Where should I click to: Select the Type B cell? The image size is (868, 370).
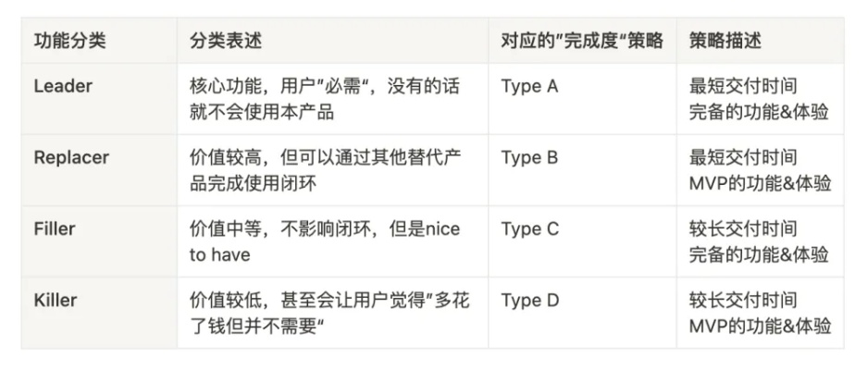point(529,158)
